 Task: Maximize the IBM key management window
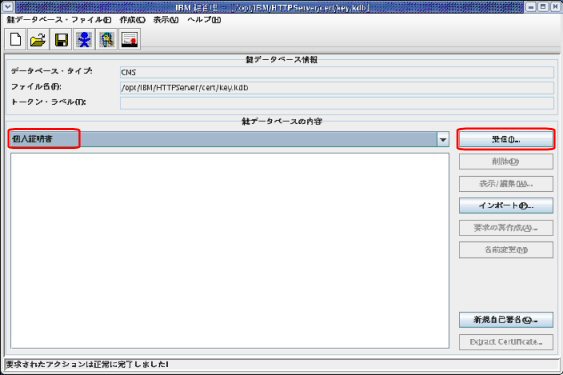coord(543,6)
